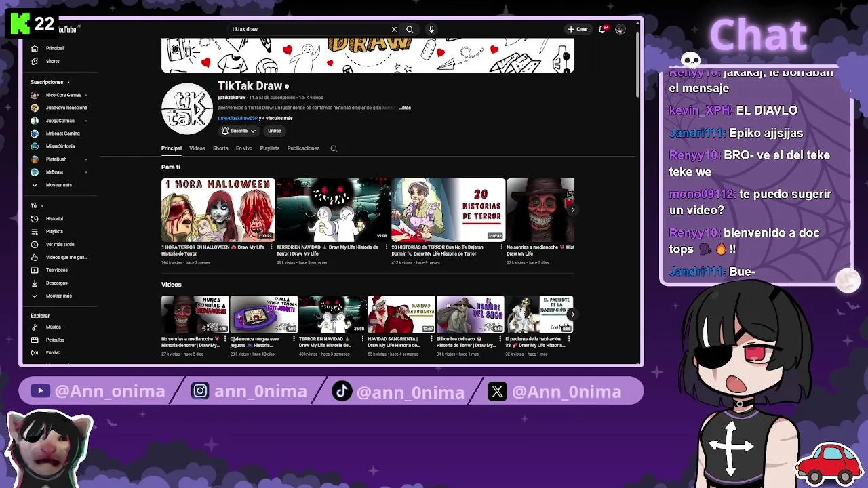868x488 pixels.
Task: Open the Ver más tarde icon
Action: 35,244
